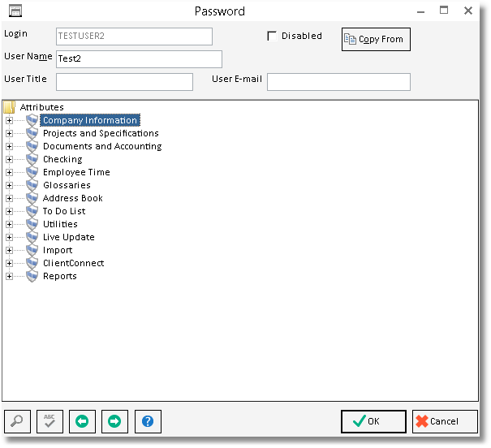Expand the Glossaries node
This screenshot has height=448, width=491.
coord(9,185)
